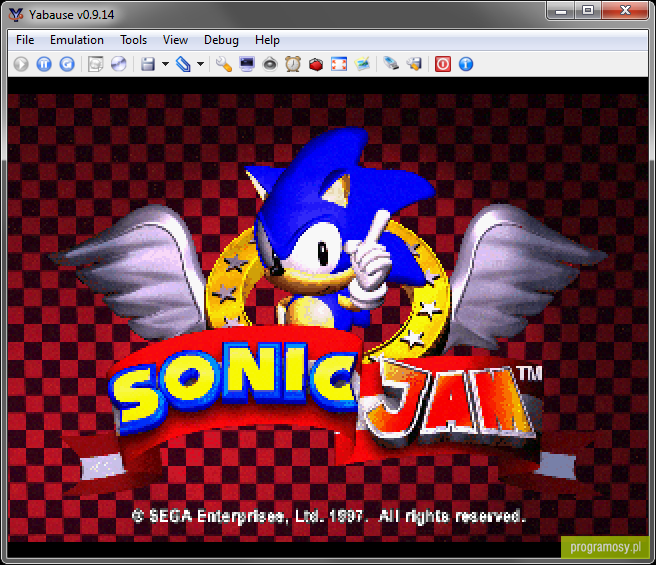Open the Tools menu
This screenshot has height=565, width=656.
(133, 40)
